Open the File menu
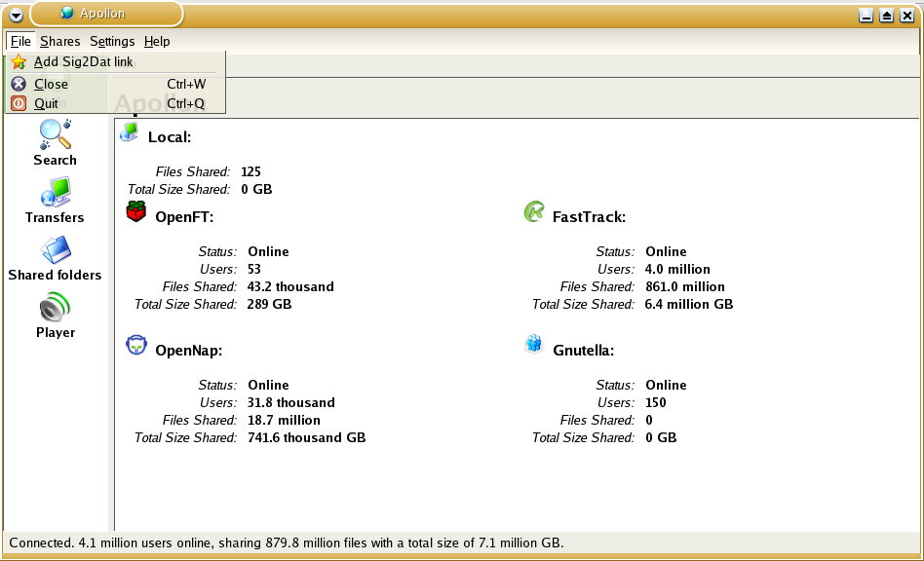The image size is (924, 561). pyautogui.click(x=20, y=41)
